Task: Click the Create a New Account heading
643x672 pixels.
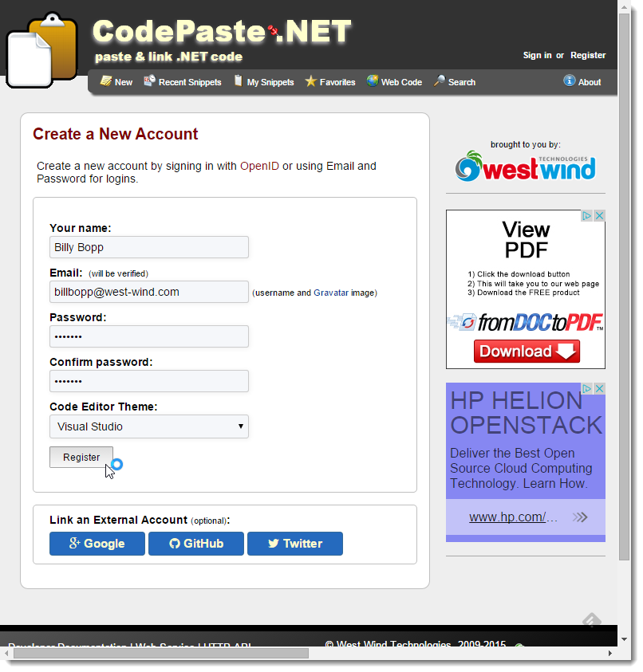Action: coord(116,134)
